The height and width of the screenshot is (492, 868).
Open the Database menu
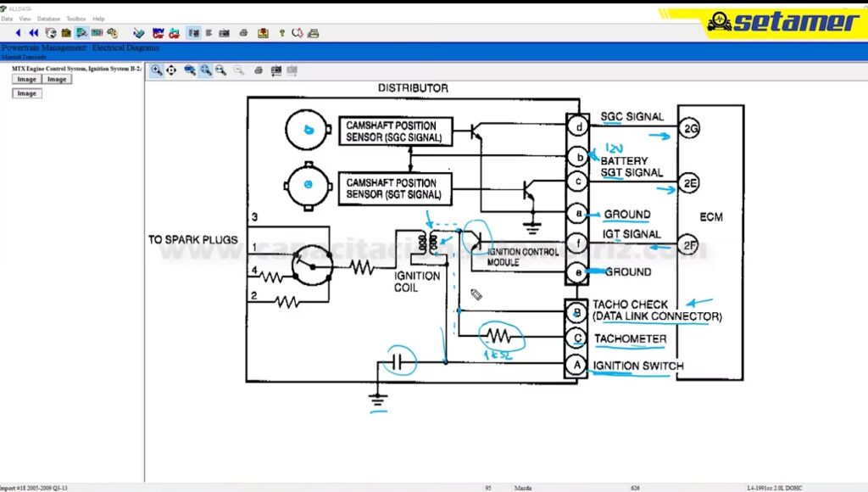[x=48, y=18]
